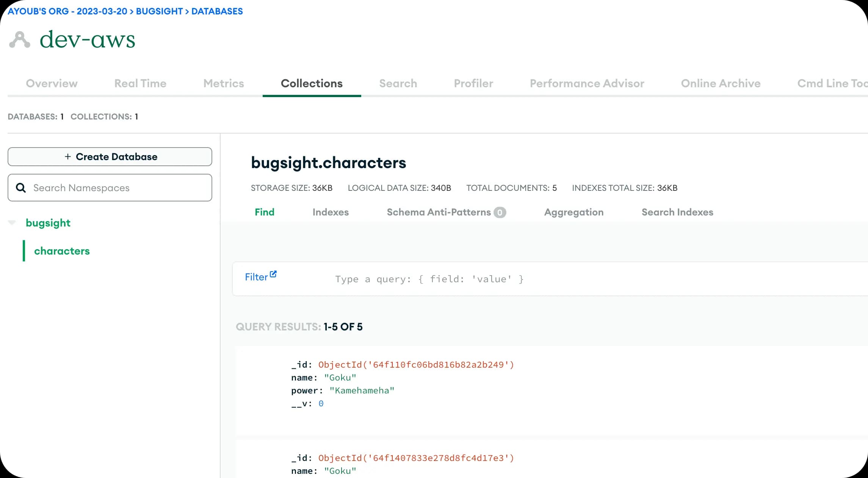Switch to the Real Time tab
868x478 pixels.
point(140,83)
